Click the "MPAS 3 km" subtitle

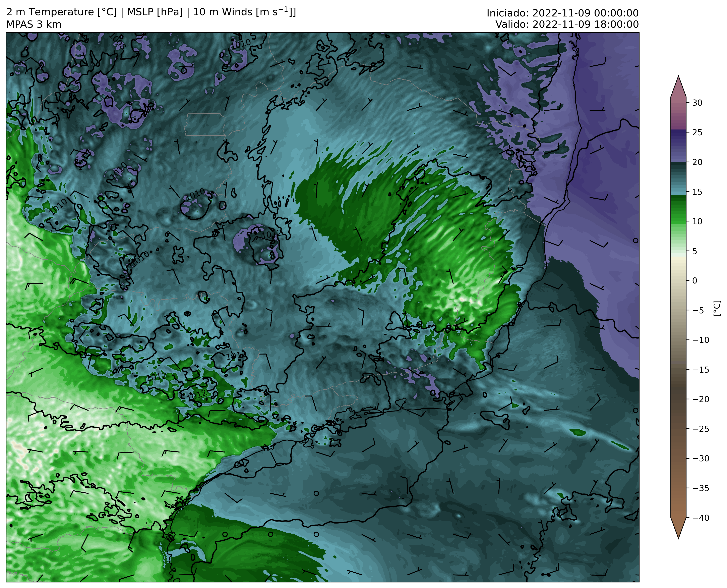34,24
